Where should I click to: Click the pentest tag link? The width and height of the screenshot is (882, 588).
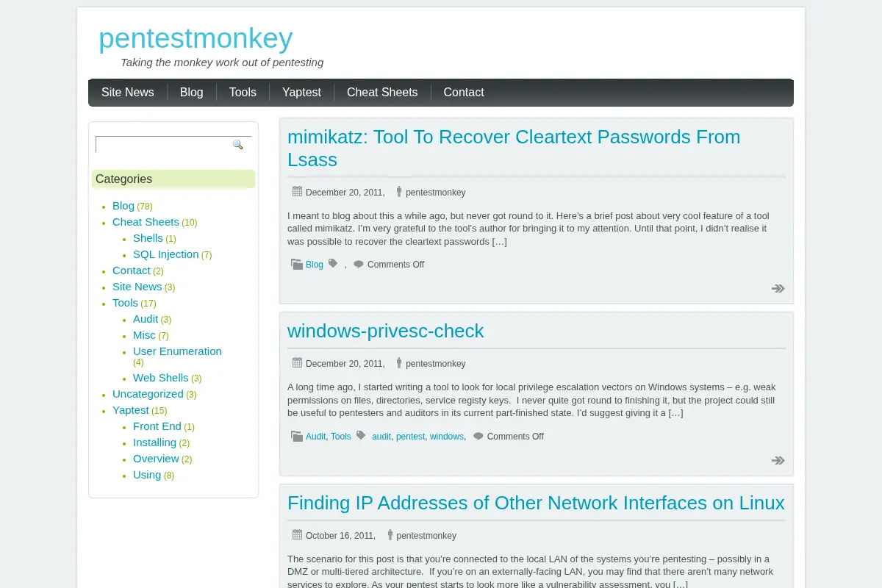click(x=410, y=437)
